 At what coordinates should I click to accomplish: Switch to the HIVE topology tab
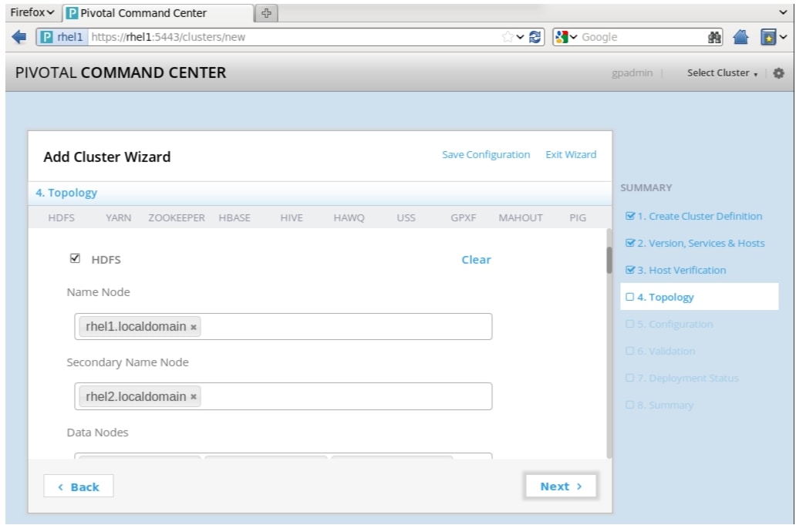point(292,217)
